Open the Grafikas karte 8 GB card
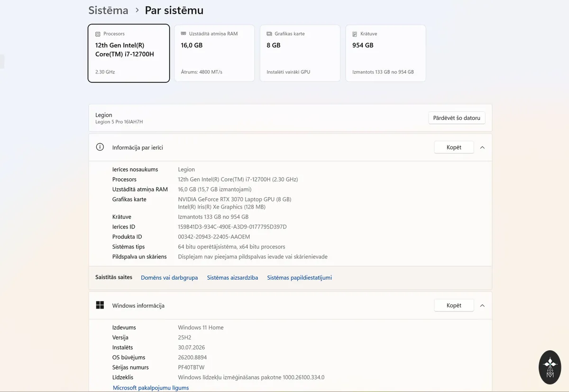 click(x=300, y=53)
